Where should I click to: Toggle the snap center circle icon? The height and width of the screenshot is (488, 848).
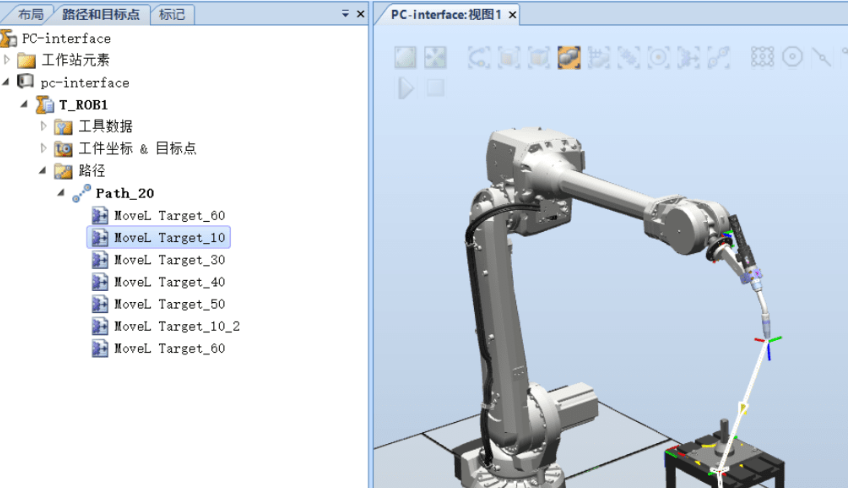pos(792,58)
